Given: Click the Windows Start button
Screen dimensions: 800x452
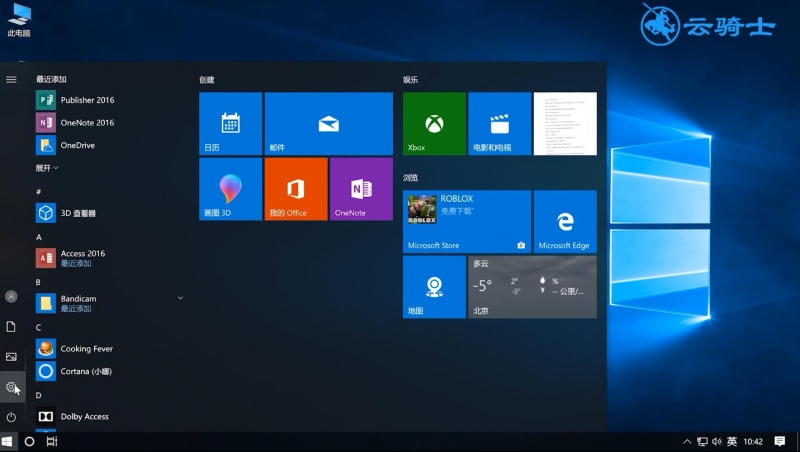Looking at the screenshot, I should [x=8, y=441].
